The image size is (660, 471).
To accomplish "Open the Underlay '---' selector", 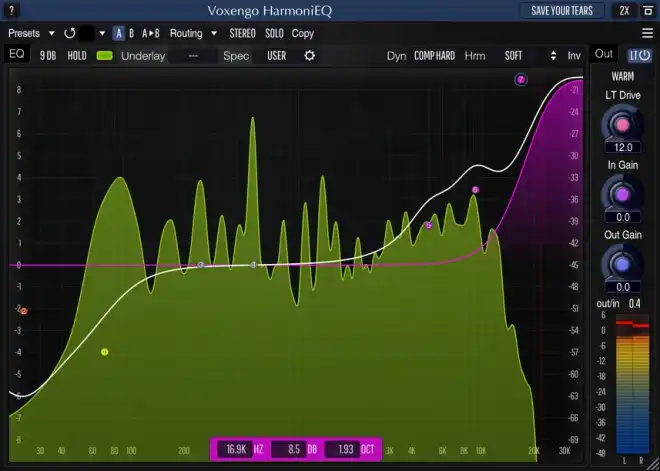I will click(193, 56).
